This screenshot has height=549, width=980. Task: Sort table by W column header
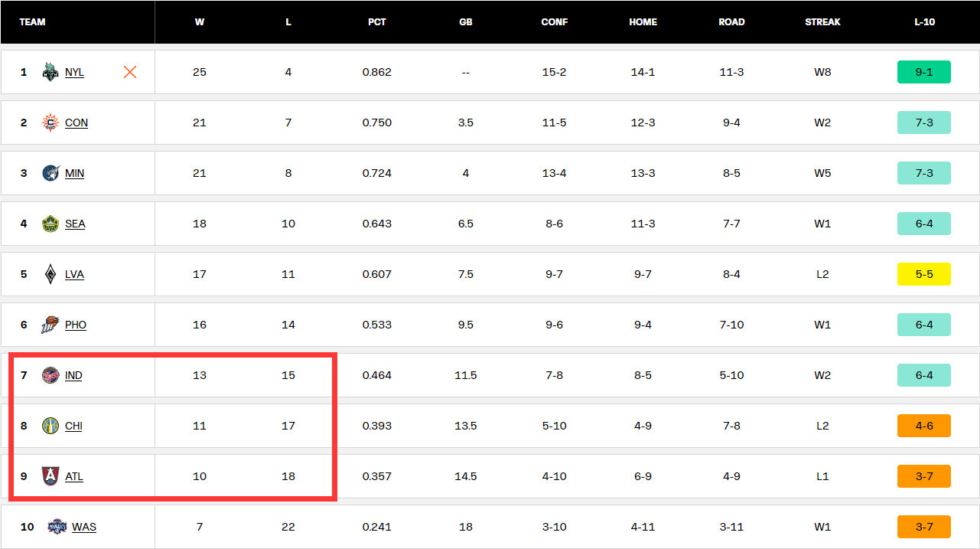(200, 22)
